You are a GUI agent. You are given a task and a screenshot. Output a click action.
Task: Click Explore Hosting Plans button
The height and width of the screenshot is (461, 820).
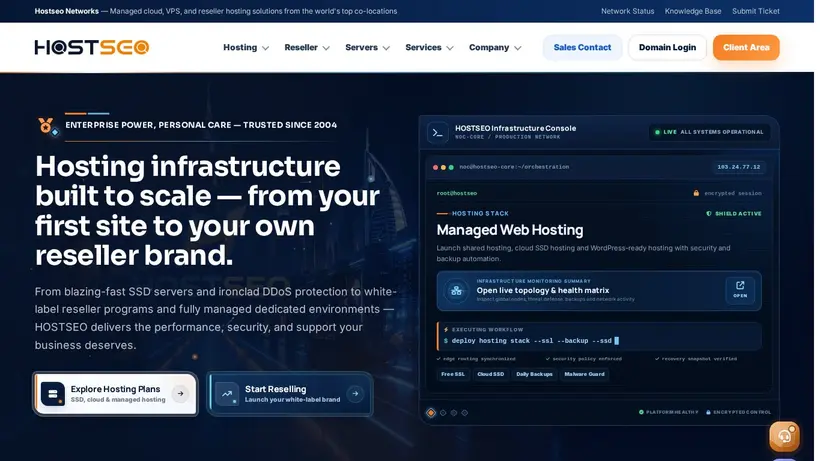pos(116,394)
